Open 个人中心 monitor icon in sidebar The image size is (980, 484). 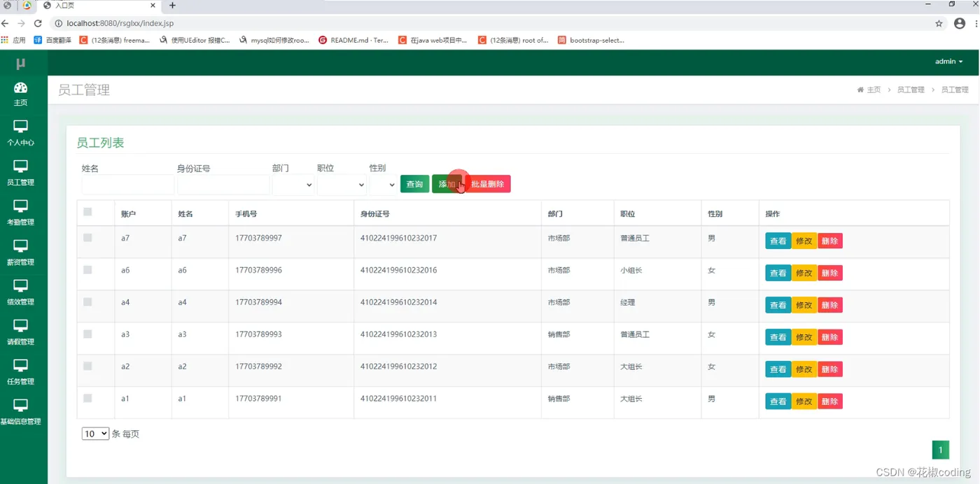point(20,127)
